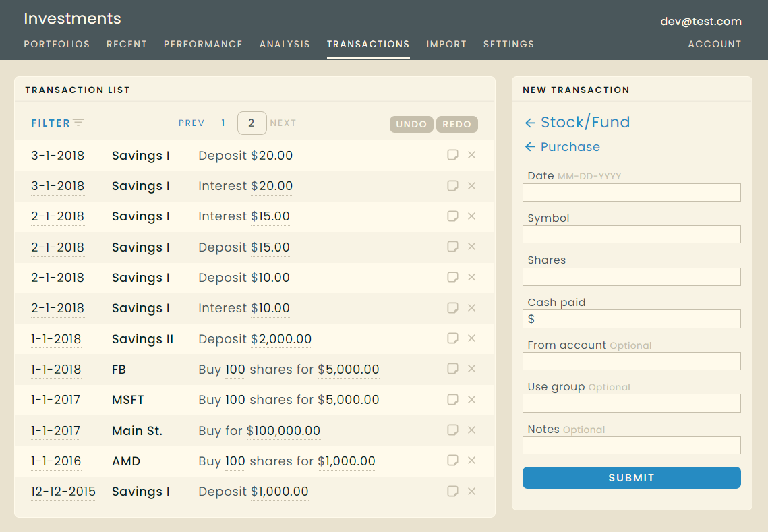Screen dimensions: 768x532
Task: Switch to the Performance page
Action: tap(203, 44)
